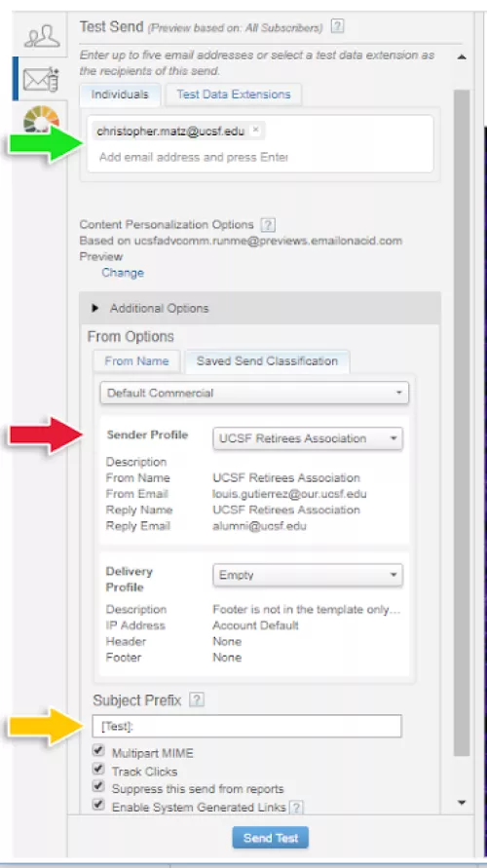Toggle the Multipart MIME checkbox

tap(98, 751)
